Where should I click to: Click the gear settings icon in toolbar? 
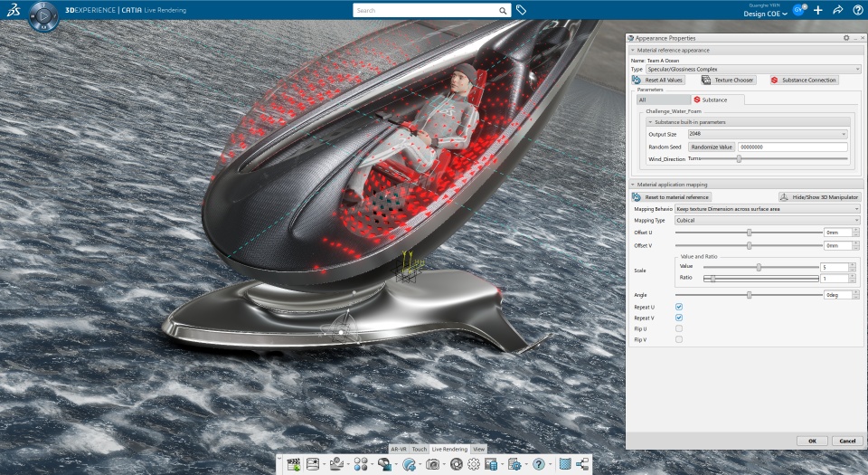click(474, 464)
